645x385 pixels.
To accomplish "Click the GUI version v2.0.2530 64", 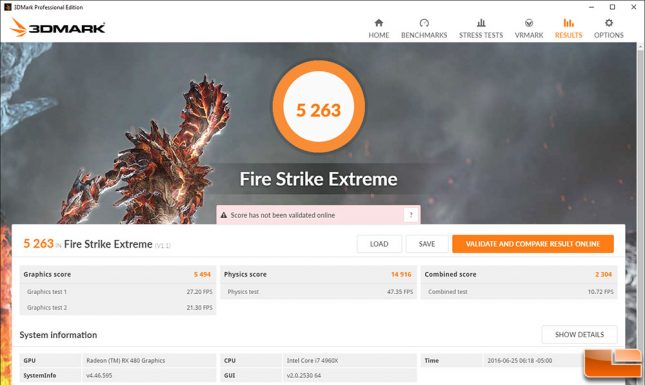I will click(304, 375).
